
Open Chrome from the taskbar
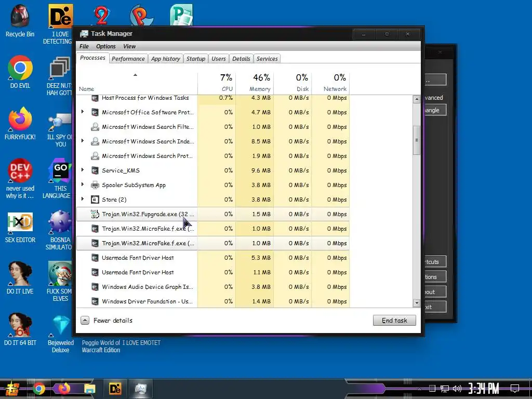[x=38, y=389]
